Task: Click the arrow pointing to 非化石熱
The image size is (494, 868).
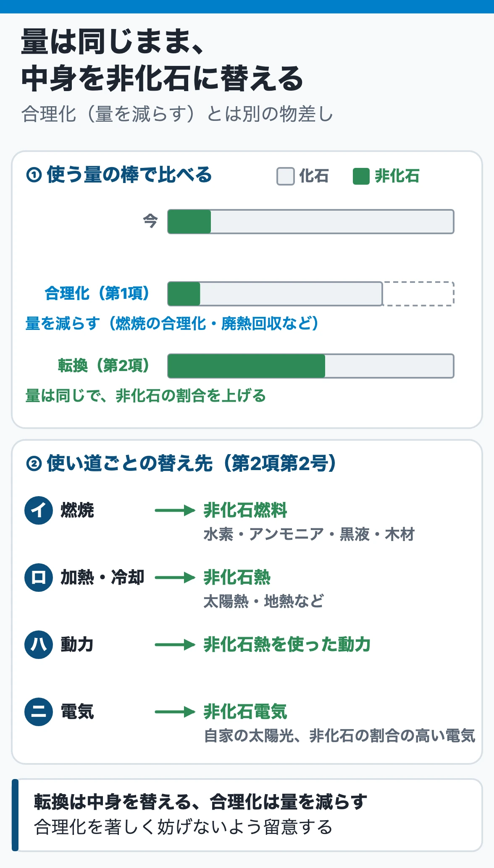Action: [x=175, y=578]
